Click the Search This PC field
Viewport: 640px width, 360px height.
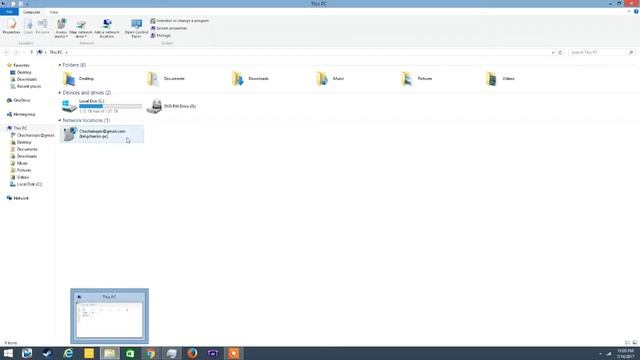click(x=601, y=52)
